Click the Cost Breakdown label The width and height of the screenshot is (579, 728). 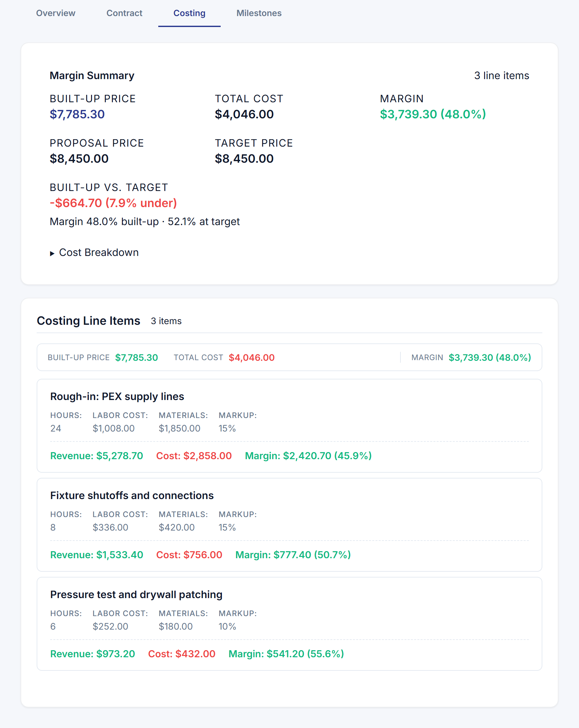pyautogui.click(x=99, y=252)
